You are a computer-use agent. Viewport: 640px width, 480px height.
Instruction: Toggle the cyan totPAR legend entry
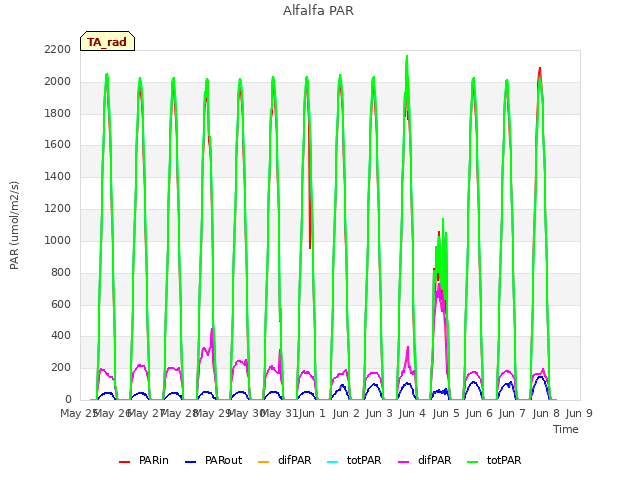coord(354,461)
